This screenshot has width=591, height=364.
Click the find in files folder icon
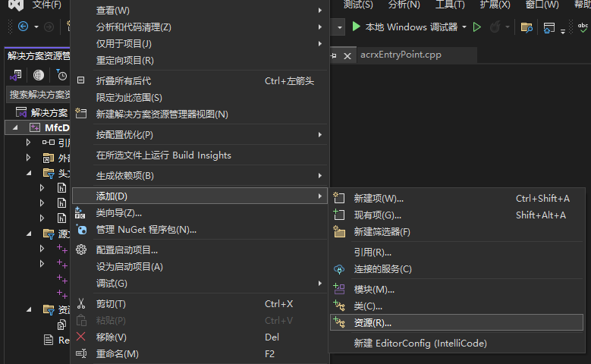[527, 27]
